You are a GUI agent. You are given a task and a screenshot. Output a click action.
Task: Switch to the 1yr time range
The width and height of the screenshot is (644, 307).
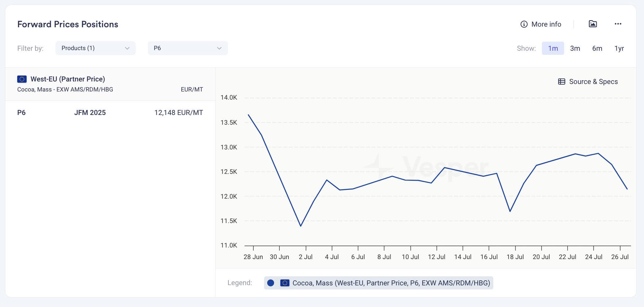pyautogui.click(x=619, y=48)
